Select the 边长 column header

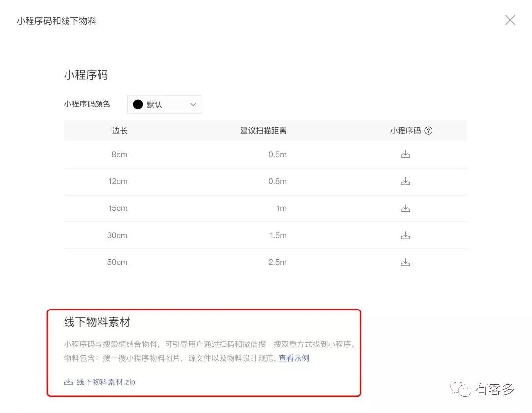point(119,131)
